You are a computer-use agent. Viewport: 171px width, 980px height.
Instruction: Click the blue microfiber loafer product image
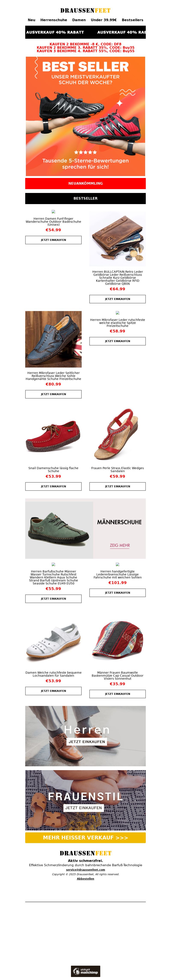click(x=54, y=339)
